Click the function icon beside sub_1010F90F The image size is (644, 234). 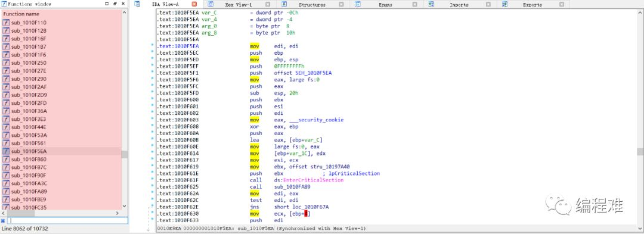point(6,176)
